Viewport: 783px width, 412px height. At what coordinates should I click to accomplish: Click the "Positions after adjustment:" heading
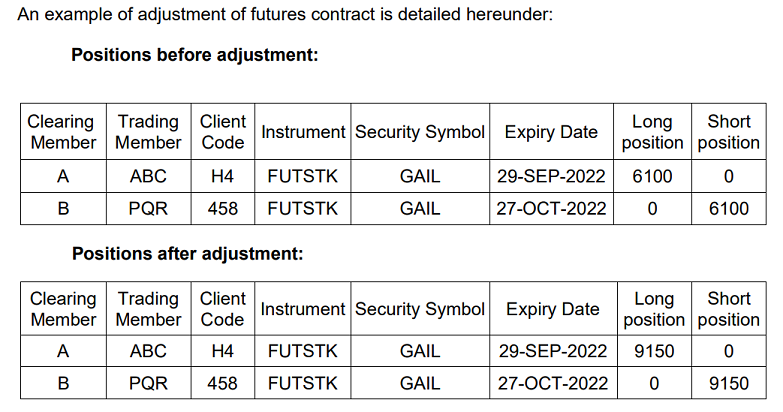coord(187,253)
